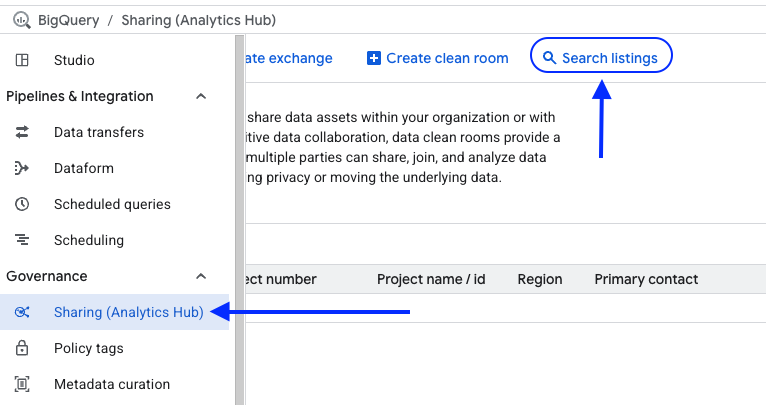
Task: Click the Scheduled queries clock icon
Action: coord(22,204)
